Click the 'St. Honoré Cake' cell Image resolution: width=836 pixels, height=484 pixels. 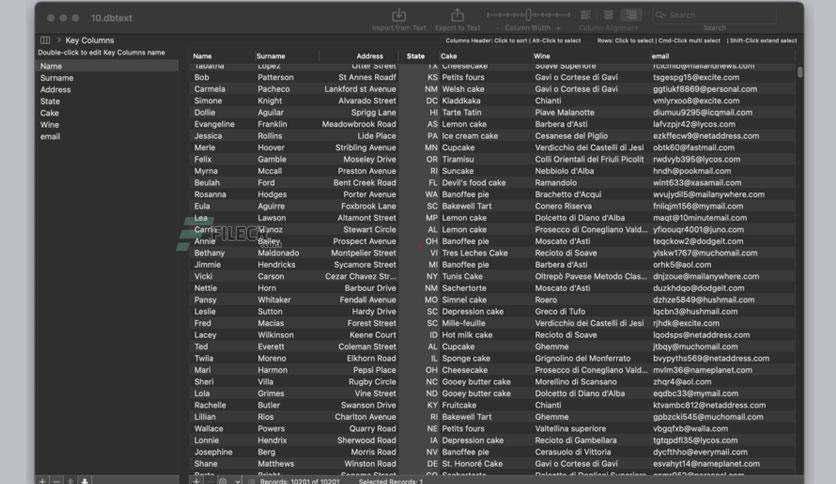(472, 464)
